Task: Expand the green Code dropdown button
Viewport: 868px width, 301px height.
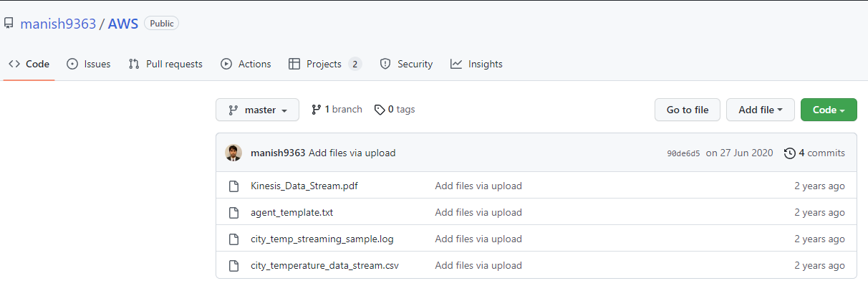Action: click(x=829, y=110)
